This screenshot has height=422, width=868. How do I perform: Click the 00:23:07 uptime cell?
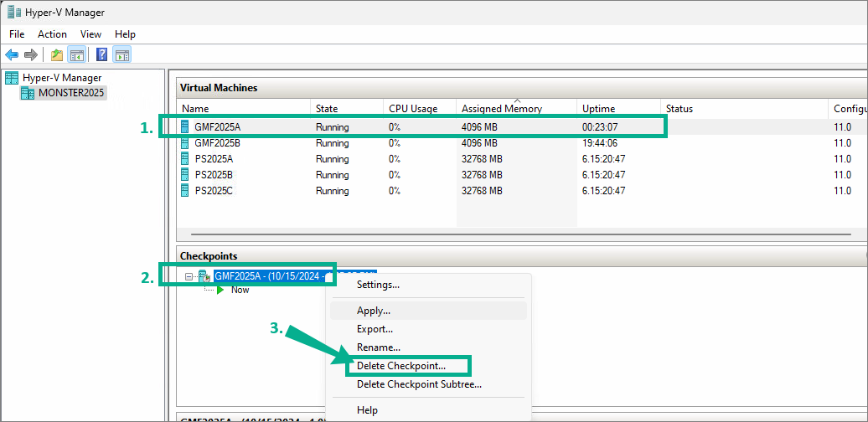click(600, 127)
